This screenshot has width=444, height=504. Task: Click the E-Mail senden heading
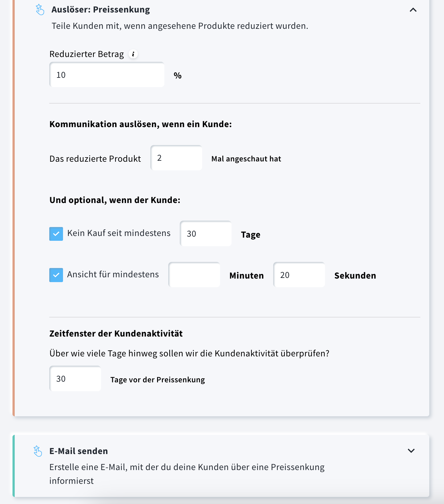(x=78, y=451)
